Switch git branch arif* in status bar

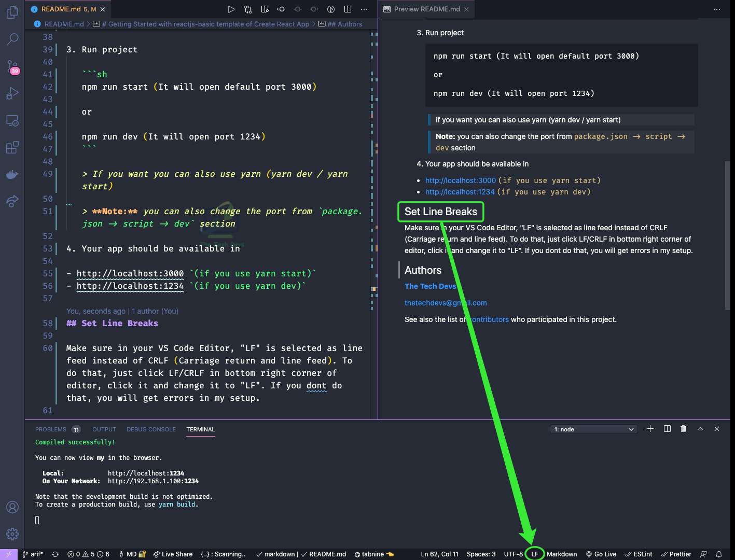pos(33,554)
